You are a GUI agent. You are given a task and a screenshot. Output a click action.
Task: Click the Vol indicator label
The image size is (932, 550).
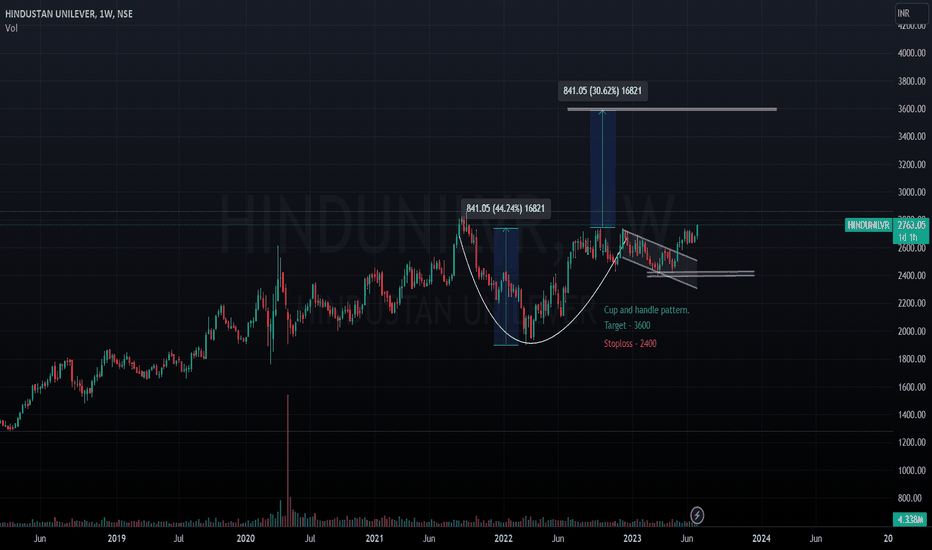pyautogui.click(x=11, y=28)
